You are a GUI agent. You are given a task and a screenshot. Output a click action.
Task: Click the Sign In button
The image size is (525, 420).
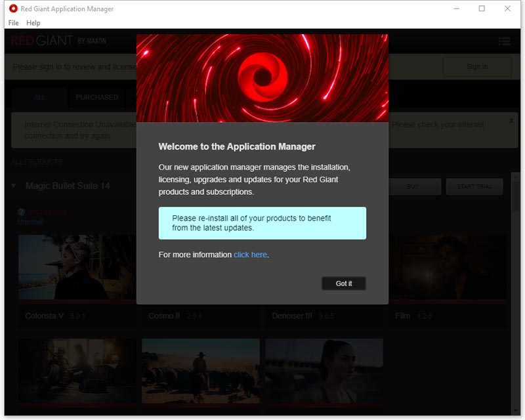click(477, 67)
